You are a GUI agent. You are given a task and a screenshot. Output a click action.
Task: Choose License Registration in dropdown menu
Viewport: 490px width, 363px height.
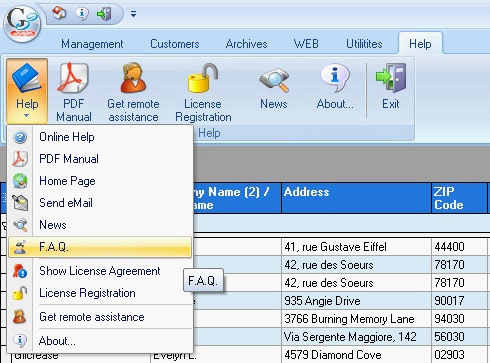100,293
